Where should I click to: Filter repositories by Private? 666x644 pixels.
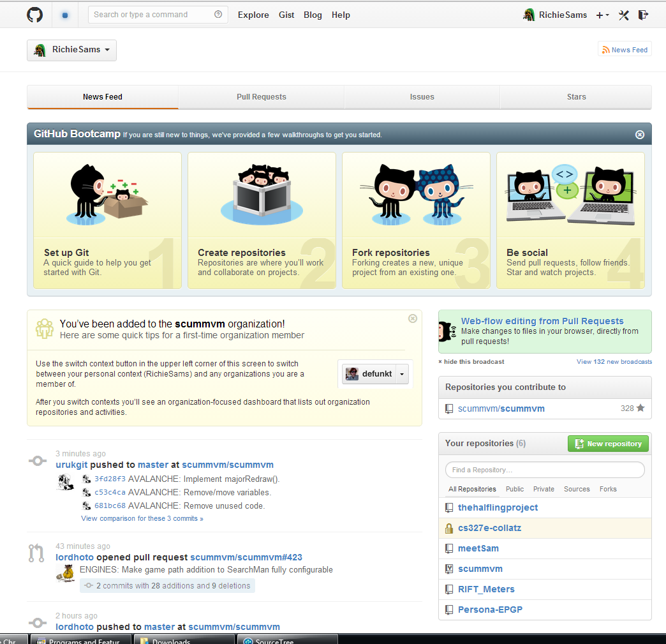(x=544, y=490)
